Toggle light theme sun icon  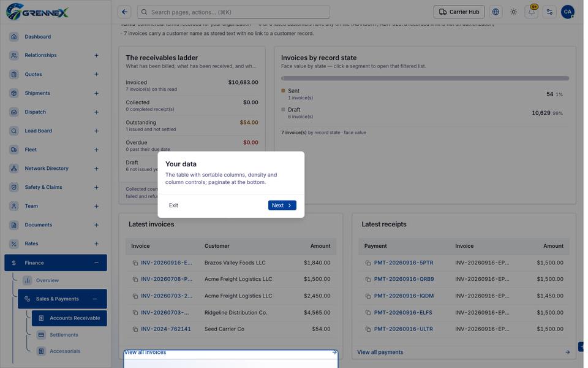click(513, 12)
